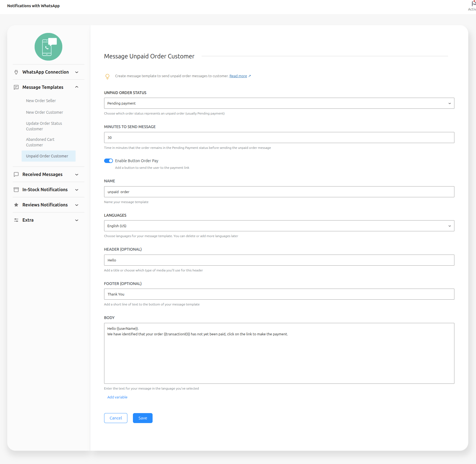Image resolution: width=476 pixels, height=464 pixels.
Task: Collapse the Message Templates section chevron
Action: click(x=77, y=87)
